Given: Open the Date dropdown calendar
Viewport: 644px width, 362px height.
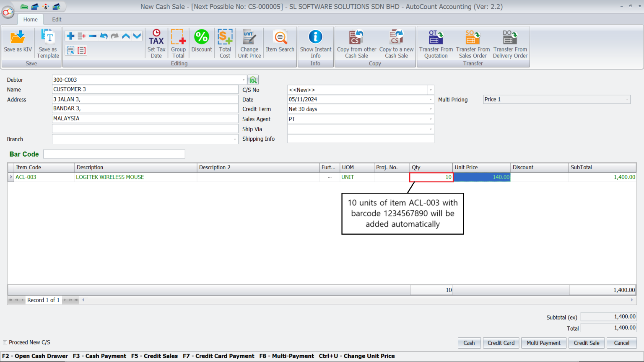Looking at the screenshot, I should click(x=431, y=99).
